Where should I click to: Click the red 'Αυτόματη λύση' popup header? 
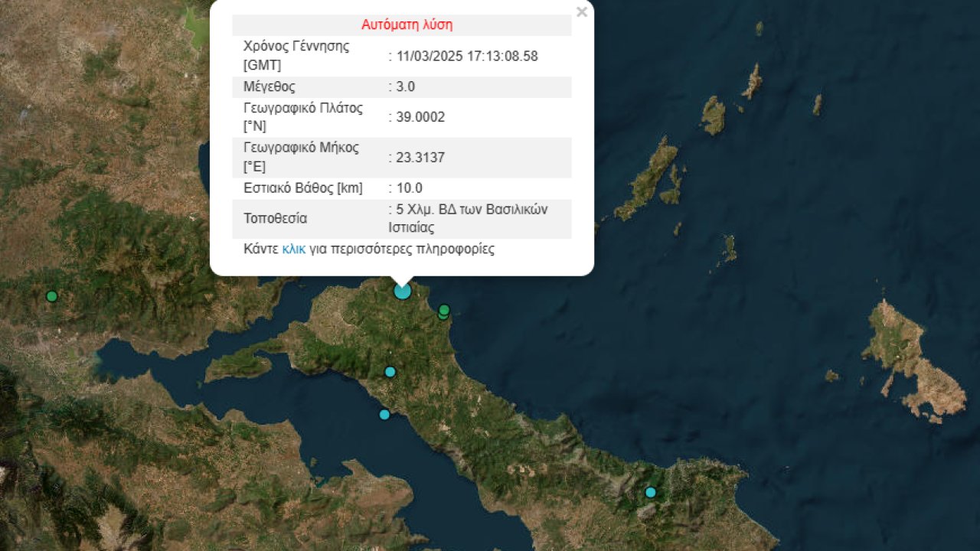click(407, 24)
